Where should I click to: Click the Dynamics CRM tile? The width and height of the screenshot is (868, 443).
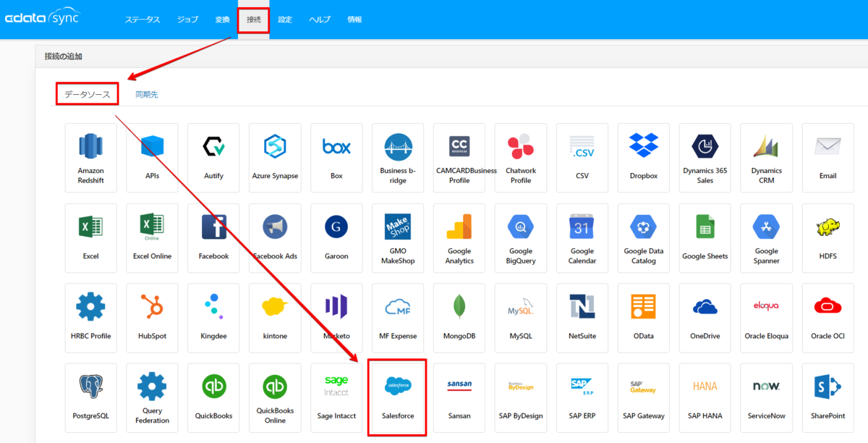point(767,158)
